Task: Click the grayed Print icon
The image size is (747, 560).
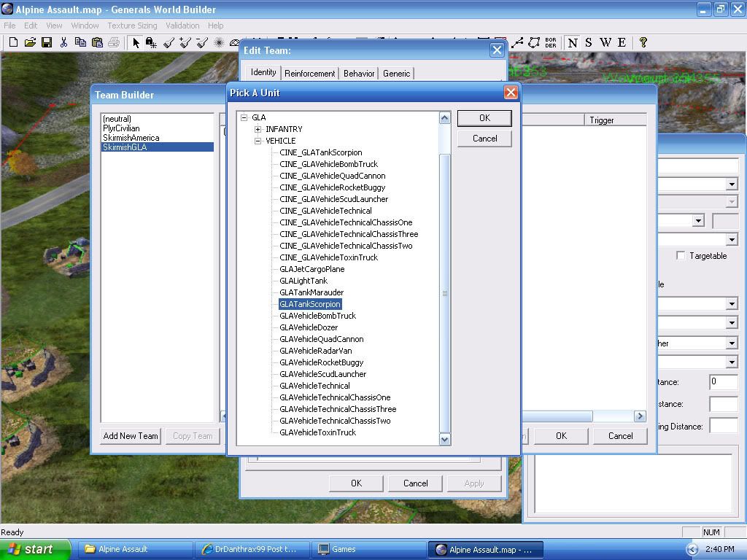Action: point(114,42)
